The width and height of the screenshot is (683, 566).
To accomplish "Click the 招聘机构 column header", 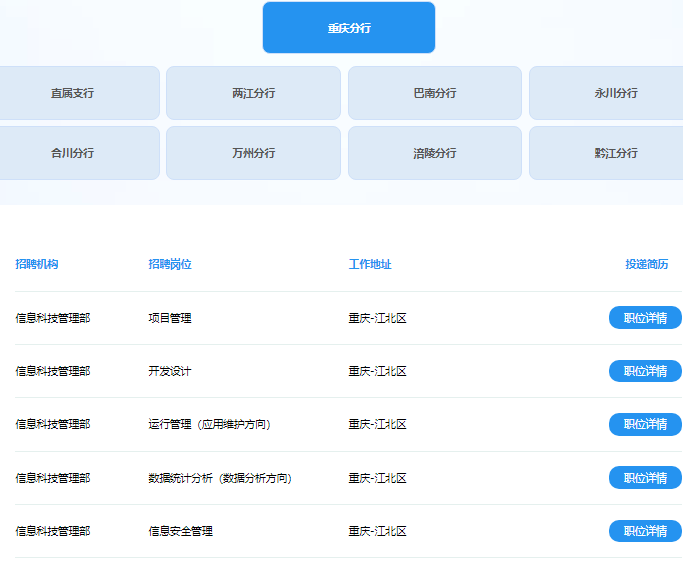I will [37, 264].
